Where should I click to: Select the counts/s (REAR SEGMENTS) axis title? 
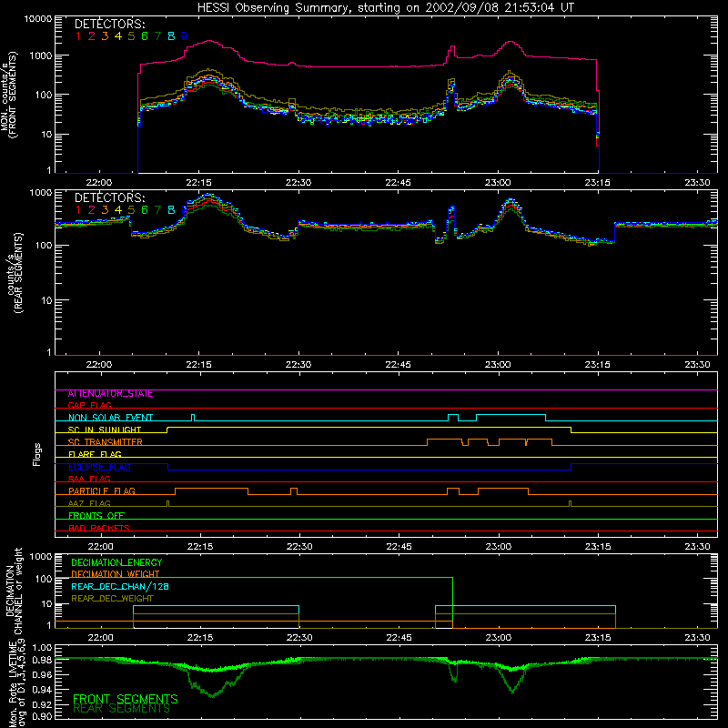click(x=15, y=273)
